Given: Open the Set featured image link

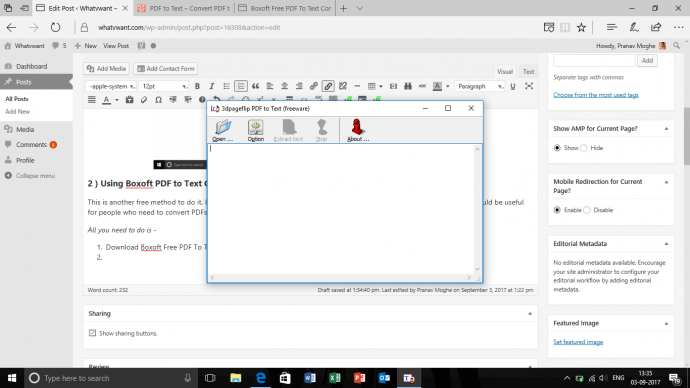Looking at the screenshot, I should tap(578, 342).
